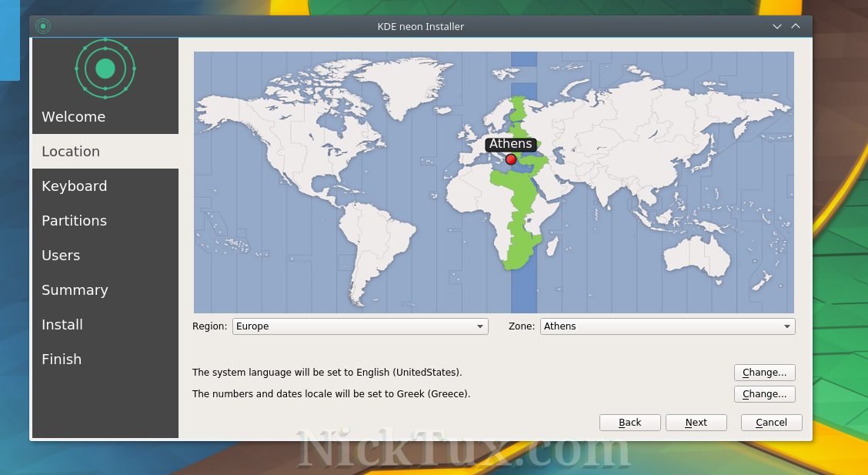Select the Location step in sidebar

[71, 152]
